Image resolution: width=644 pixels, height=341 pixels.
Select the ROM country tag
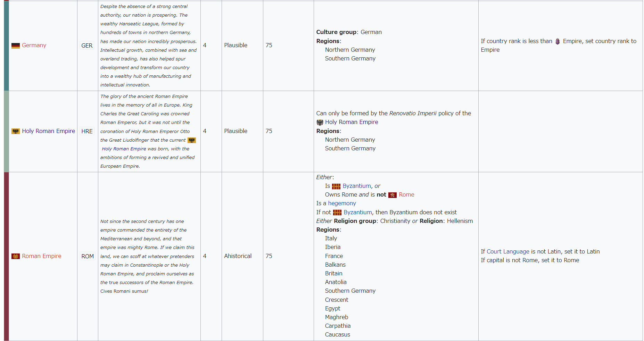[x=88, y=256]
